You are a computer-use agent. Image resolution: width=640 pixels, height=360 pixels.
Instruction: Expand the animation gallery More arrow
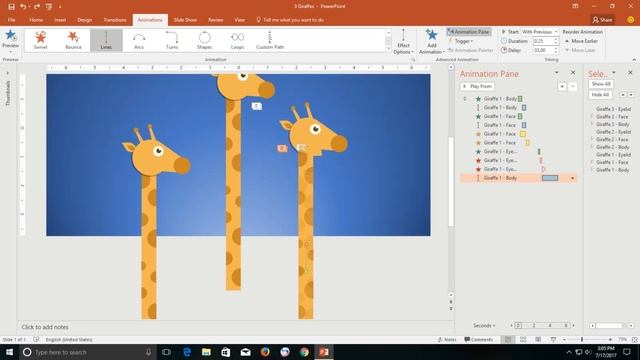coord(388,49)
